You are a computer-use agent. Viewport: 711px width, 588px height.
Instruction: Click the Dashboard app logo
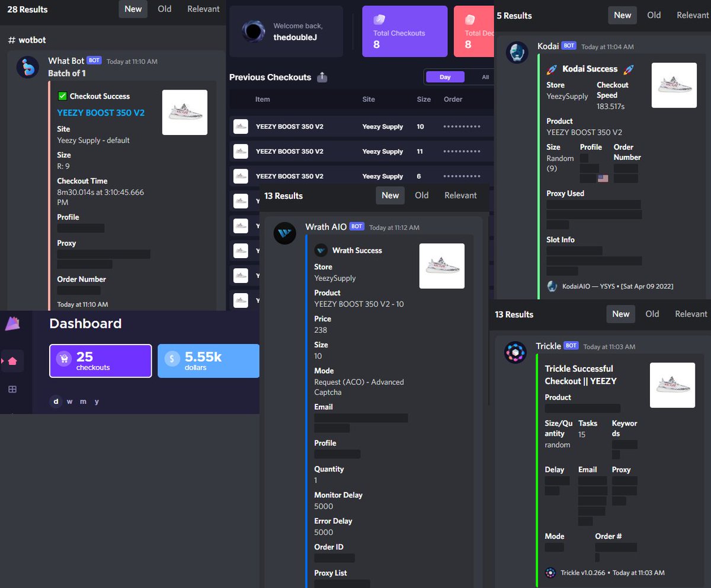pos(12,323)
